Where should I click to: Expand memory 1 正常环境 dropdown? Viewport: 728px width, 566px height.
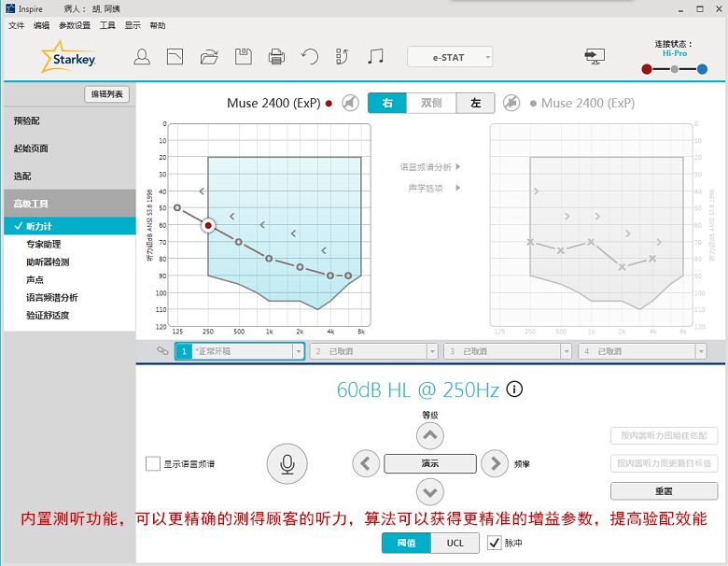(x=299, y=351)
